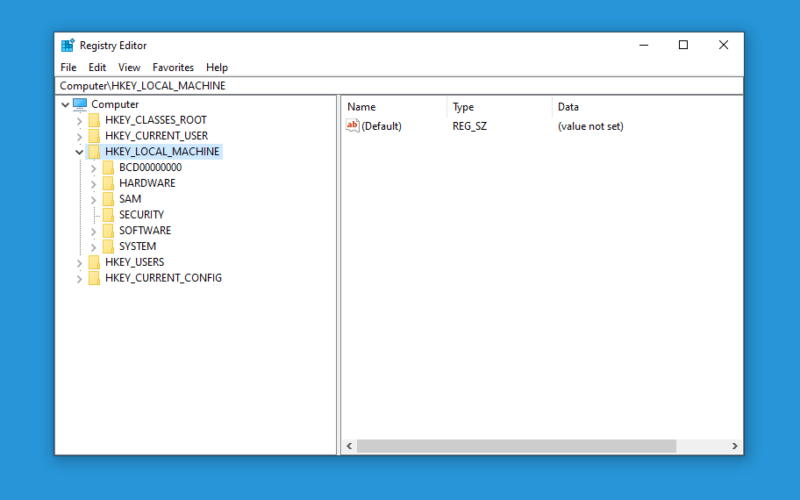Click the right scroll arrow in values pane
Image resolution: width=800 pixels, height=500 pixels.
coord(735,446)
